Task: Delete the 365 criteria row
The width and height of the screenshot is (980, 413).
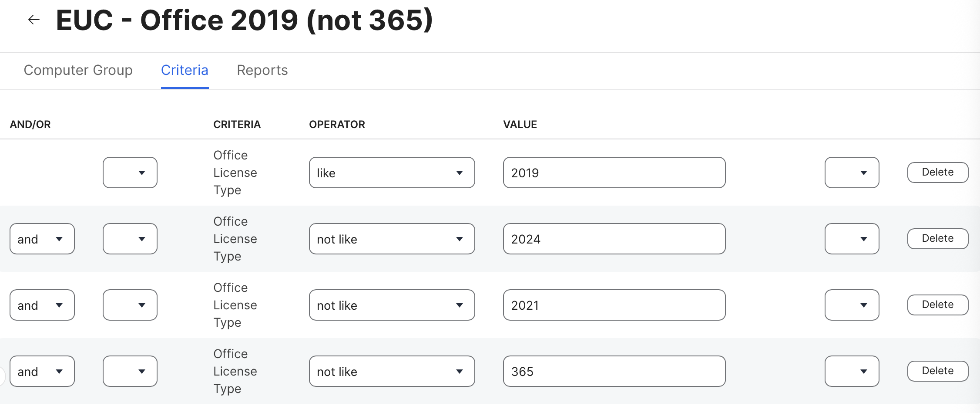Action: click(x=938, y=371)
